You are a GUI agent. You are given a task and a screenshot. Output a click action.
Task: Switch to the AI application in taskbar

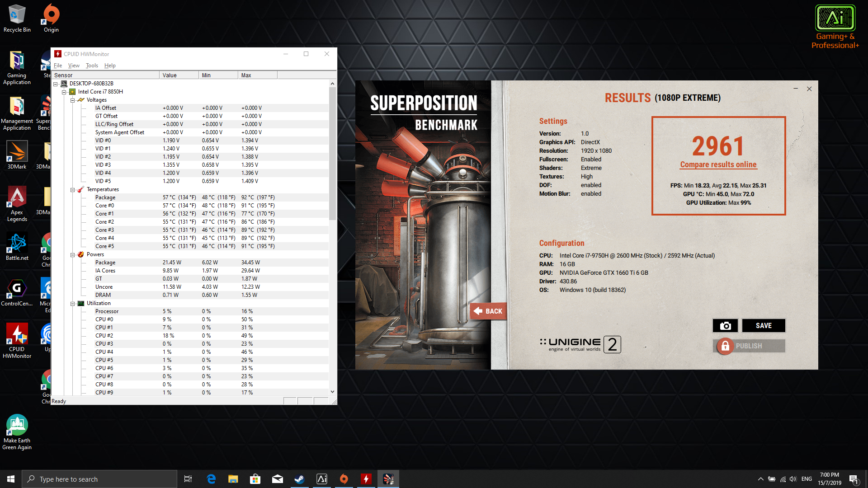tap(322, 479)
